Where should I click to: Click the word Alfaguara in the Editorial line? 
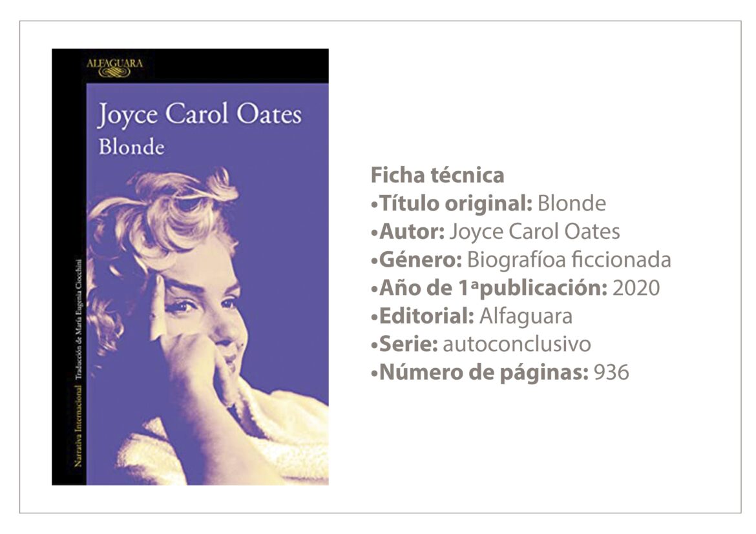[526, 316]
